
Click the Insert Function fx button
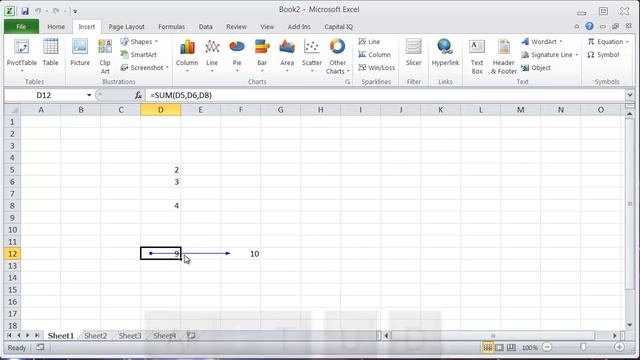pyautogui.click(x=138, y=95)
